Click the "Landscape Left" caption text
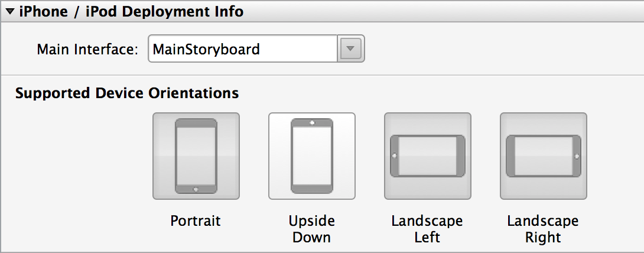 point(427,229)
